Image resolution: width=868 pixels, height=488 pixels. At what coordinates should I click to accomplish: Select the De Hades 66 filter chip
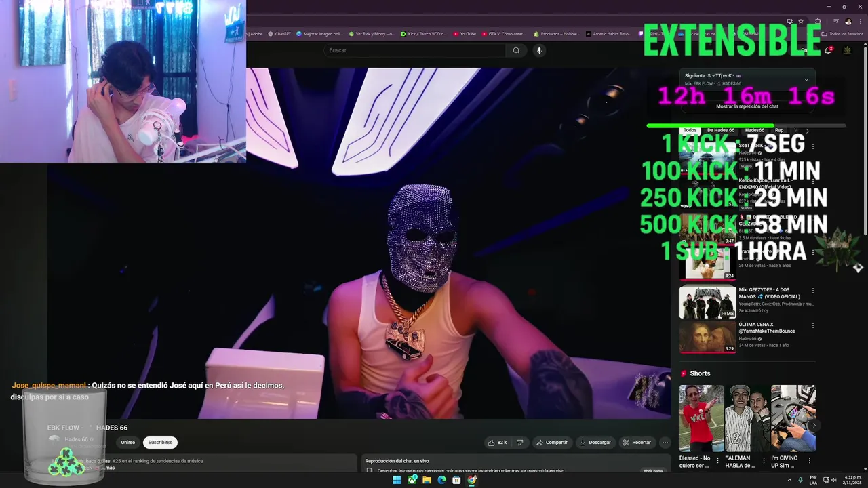[x=721, y=130]
